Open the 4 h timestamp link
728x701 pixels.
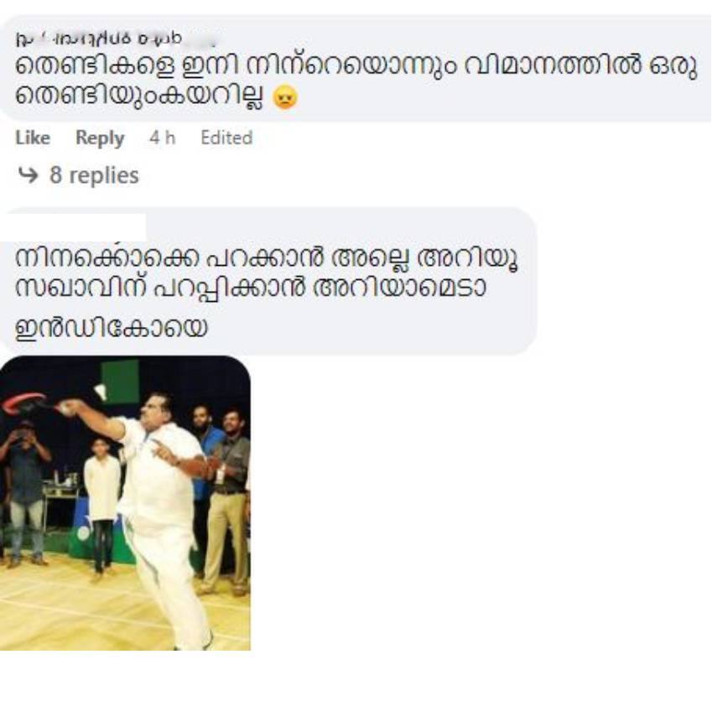click(163, 138)
